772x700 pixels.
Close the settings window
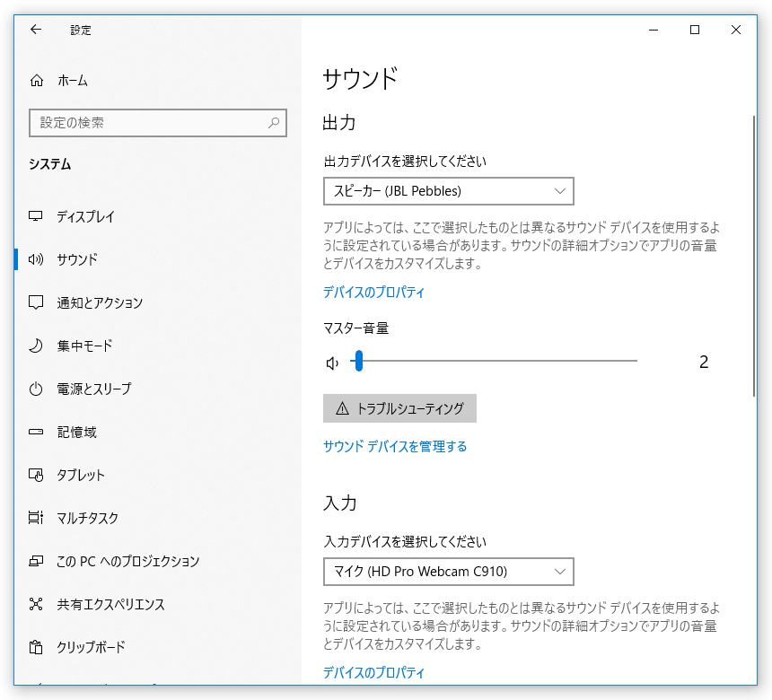(736, 30)
